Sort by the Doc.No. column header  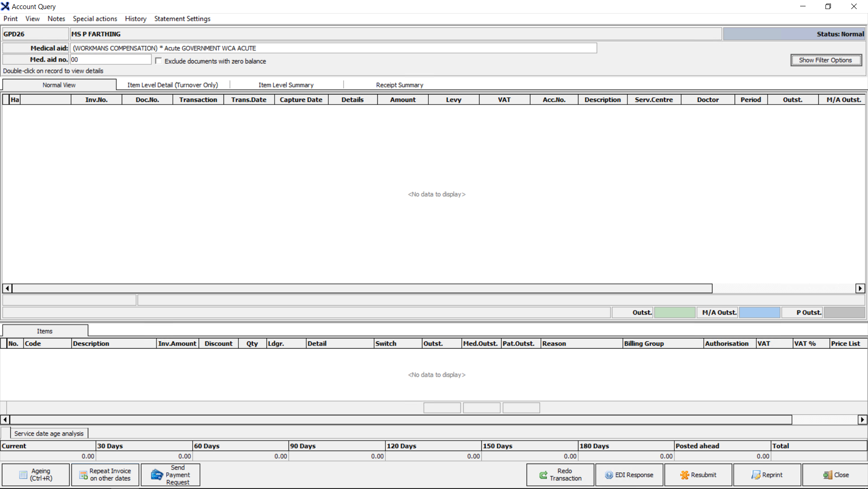(x=147, y=100)
